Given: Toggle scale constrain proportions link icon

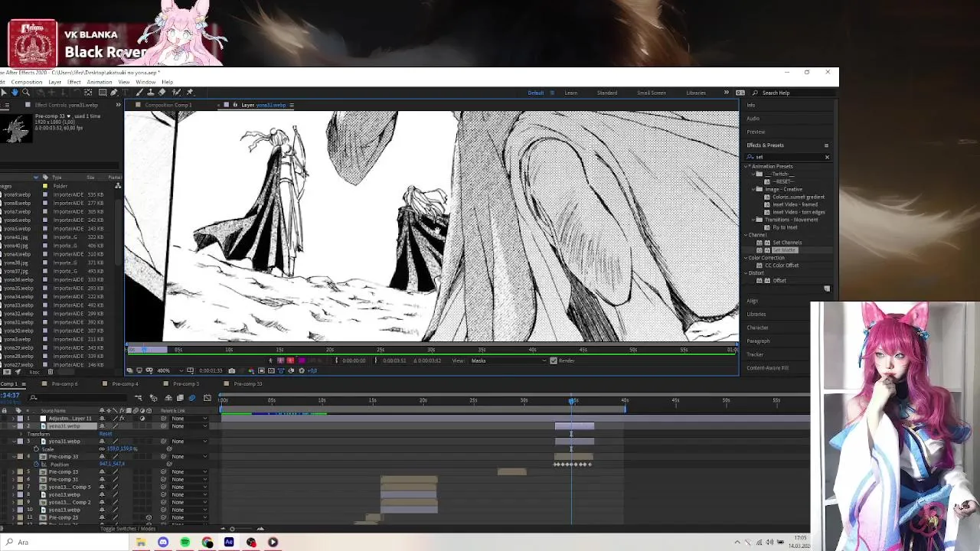Looking at the screenshot, I should (103, 448).
